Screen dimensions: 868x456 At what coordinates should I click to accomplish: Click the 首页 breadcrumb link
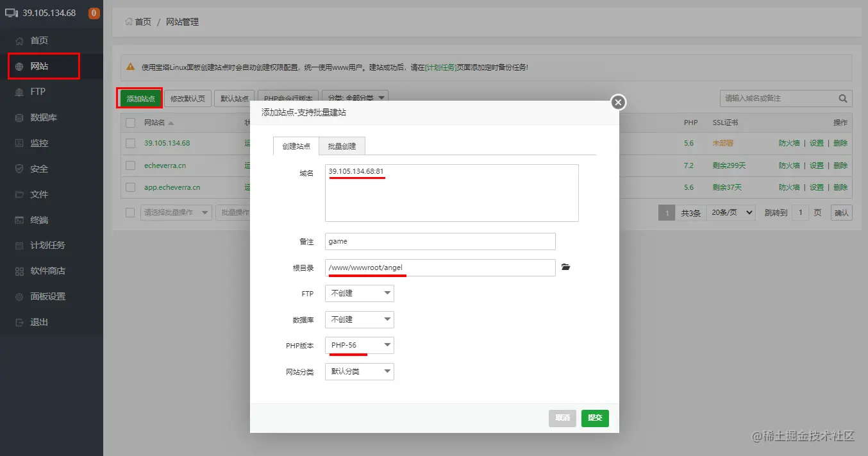coord(142,22)
